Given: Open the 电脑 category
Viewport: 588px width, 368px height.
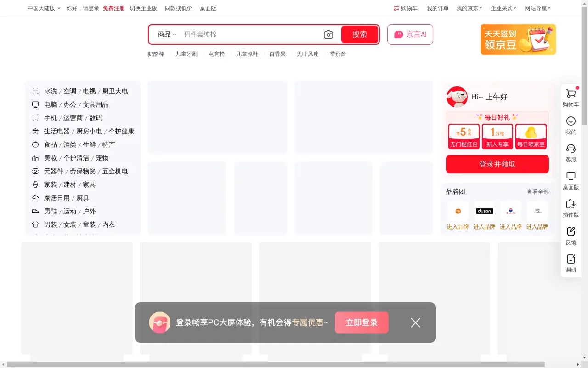Looking at the screenshot, I should (x=51, y=104).
